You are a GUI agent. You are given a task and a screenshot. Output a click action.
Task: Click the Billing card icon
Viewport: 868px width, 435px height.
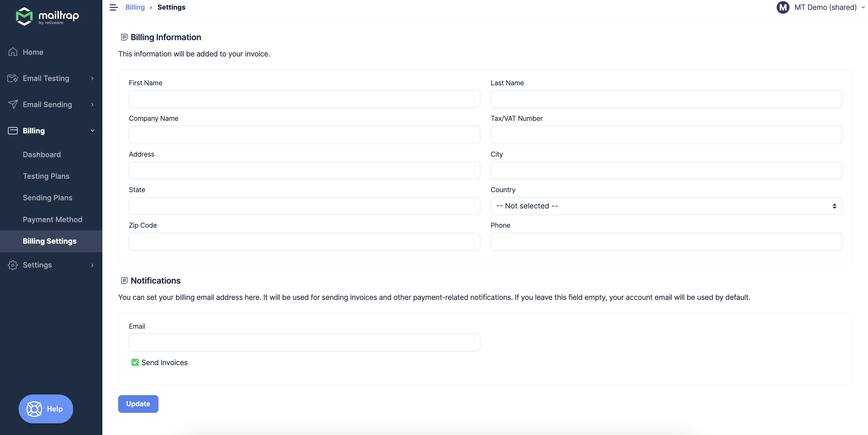click(x=13, y=131)
